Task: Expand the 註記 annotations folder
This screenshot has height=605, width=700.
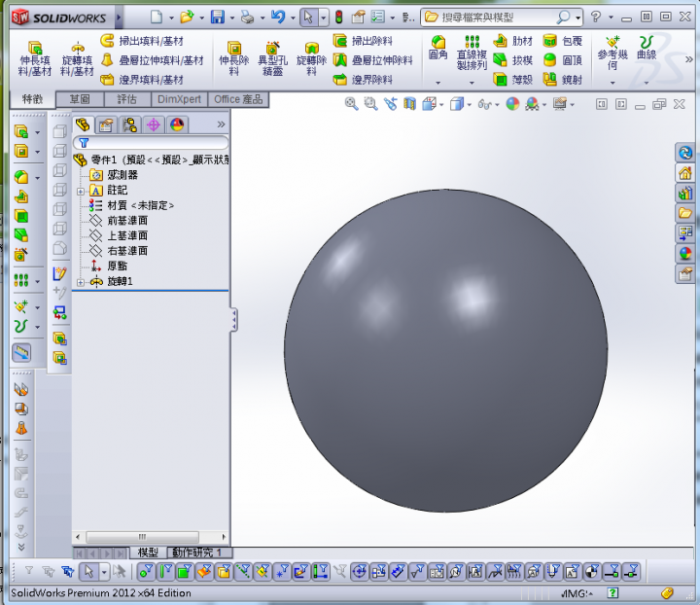Action: (x=81, y=191)
